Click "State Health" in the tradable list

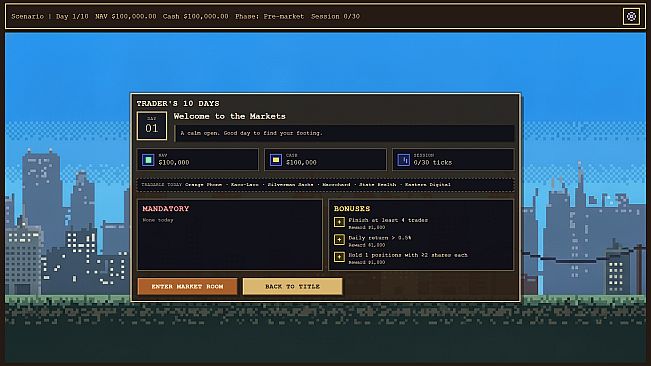tap(377, 185)
